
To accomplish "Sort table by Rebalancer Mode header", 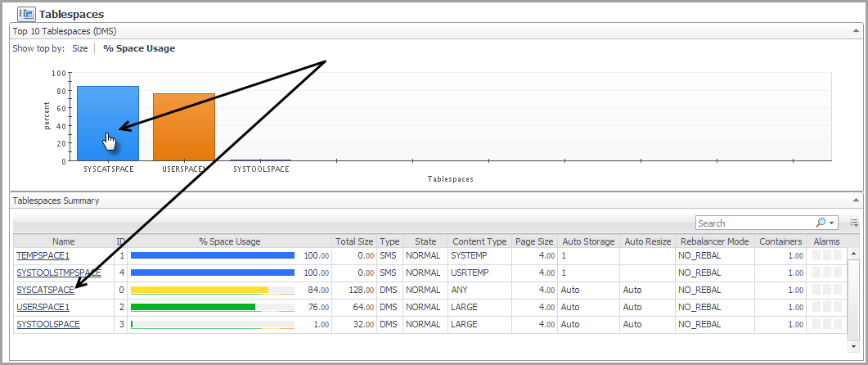I will tap(715, 241).
